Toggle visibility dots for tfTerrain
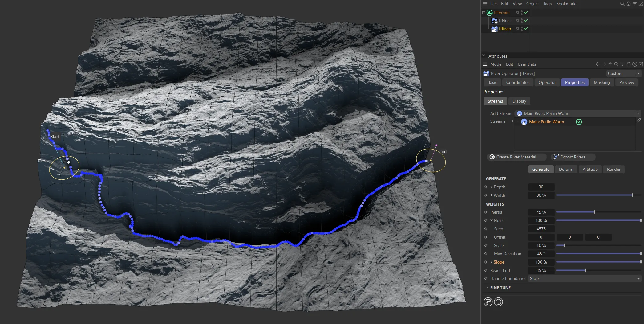The height and width of the screenshot is (324, 644). (x=521, y=13)
